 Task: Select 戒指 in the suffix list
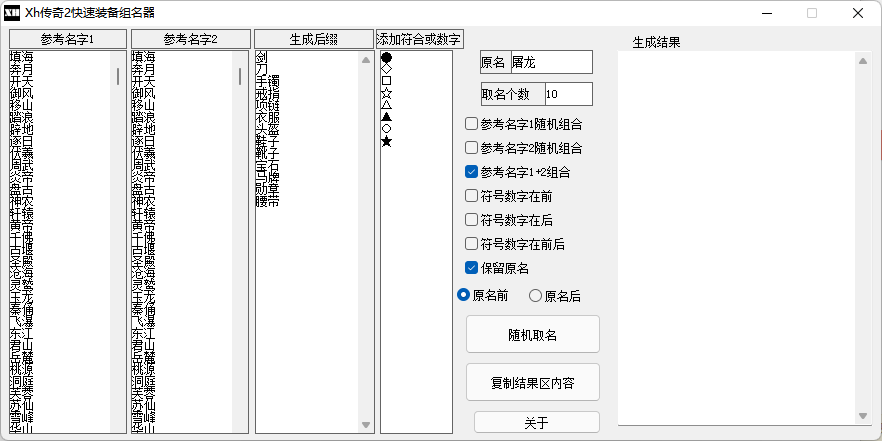click(x=267, y=93)
